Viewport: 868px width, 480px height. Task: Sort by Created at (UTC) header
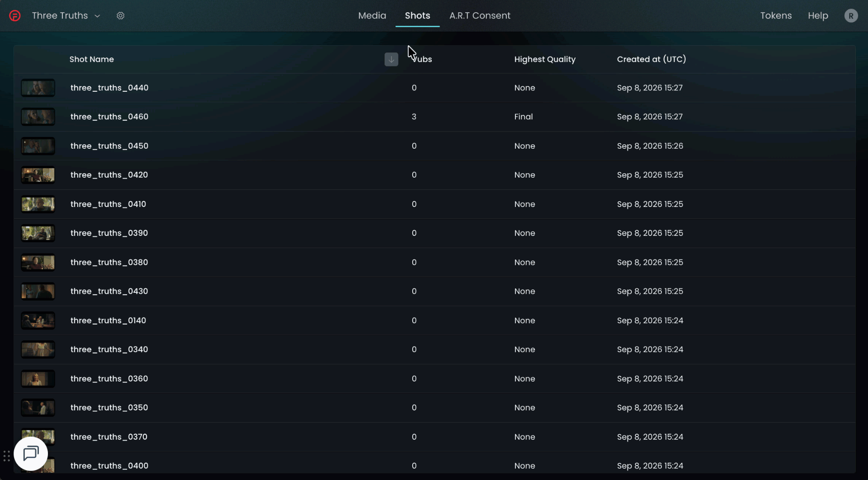[651, 59]
